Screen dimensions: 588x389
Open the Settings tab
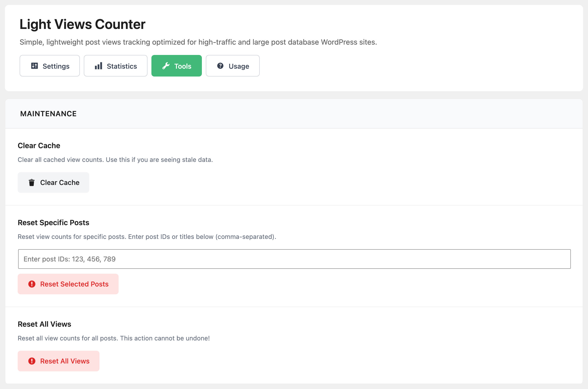coord(50,66)
